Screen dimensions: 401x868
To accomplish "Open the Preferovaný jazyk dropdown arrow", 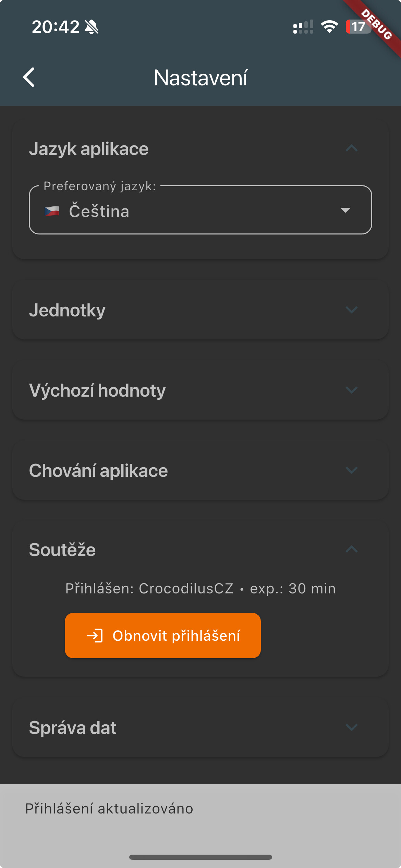I will 345,210.
